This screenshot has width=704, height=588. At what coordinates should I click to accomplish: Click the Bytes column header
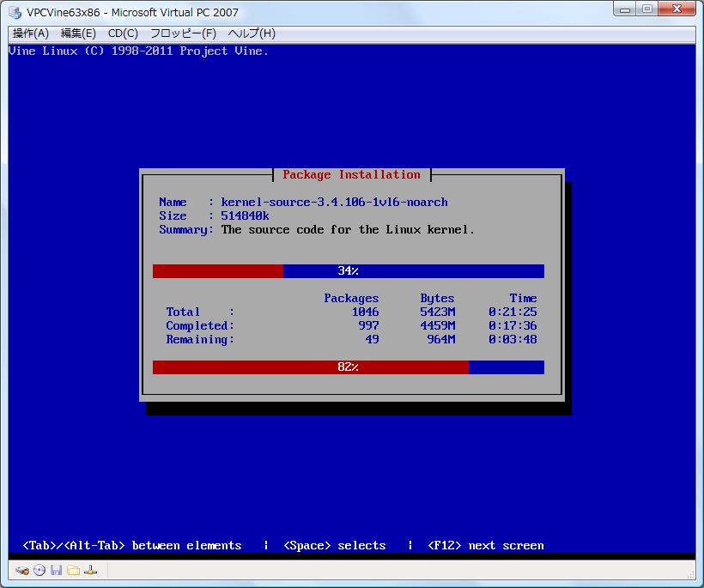click(x=437, y=299)
